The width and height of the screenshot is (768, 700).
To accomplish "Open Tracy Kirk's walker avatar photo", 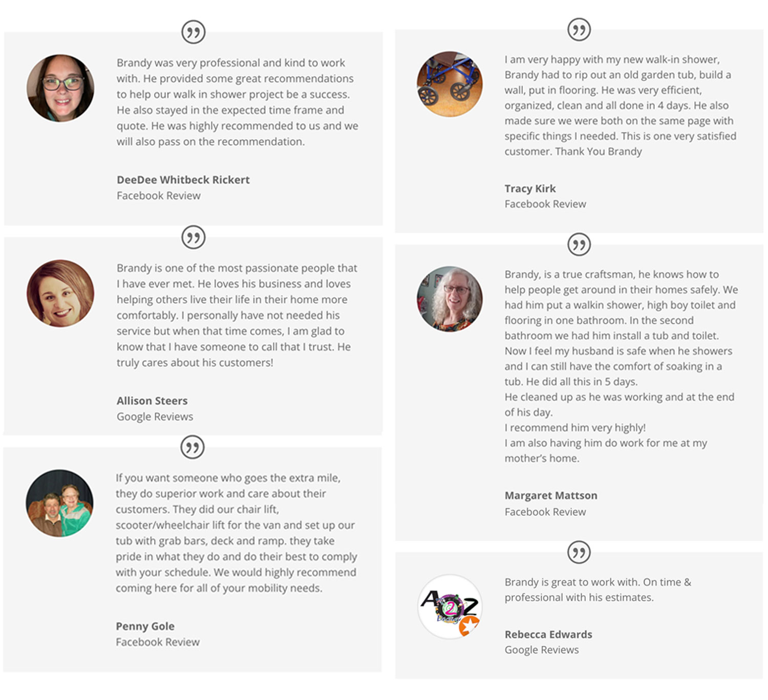I will click(x=450, y=84).
